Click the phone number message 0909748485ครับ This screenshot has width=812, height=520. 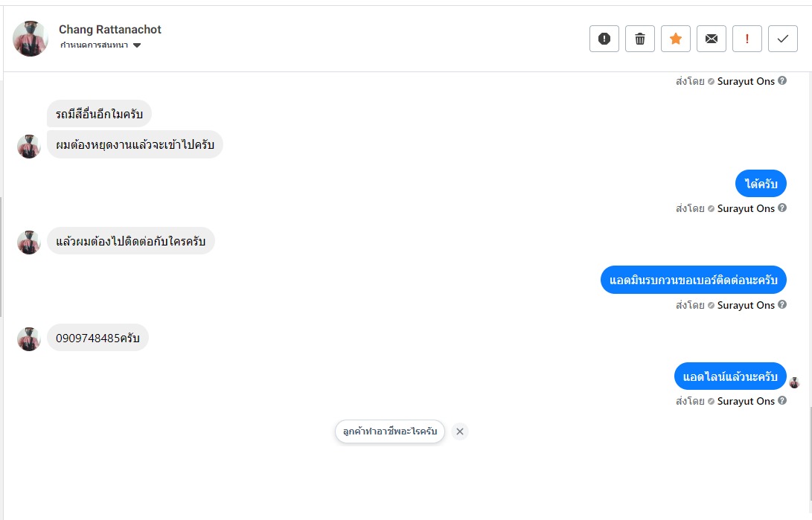click(x=97, y=338)
